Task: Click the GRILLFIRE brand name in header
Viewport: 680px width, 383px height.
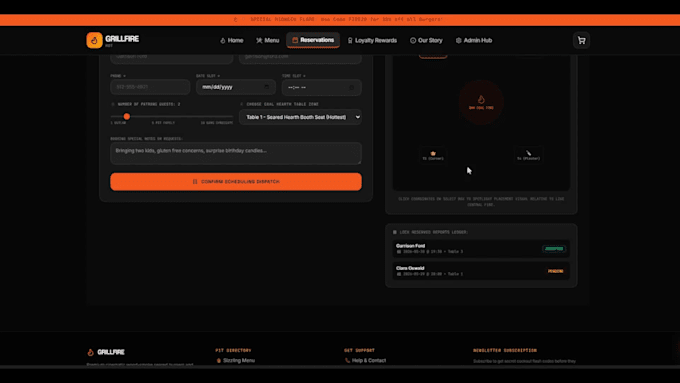Action: point(122,39)
